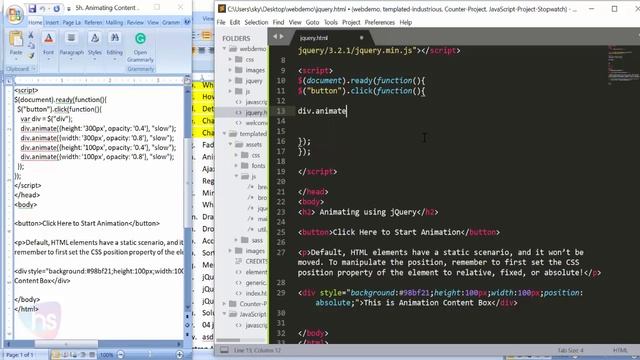Switch to the Review ribbon tab

(x=135, y=22)
